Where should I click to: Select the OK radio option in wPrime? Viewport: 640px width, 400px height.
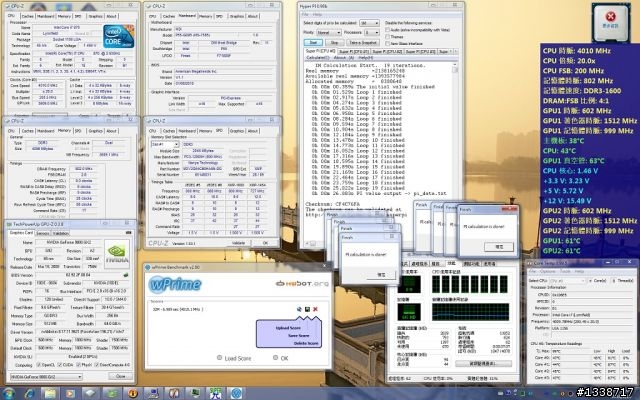(x=276, y=358)
